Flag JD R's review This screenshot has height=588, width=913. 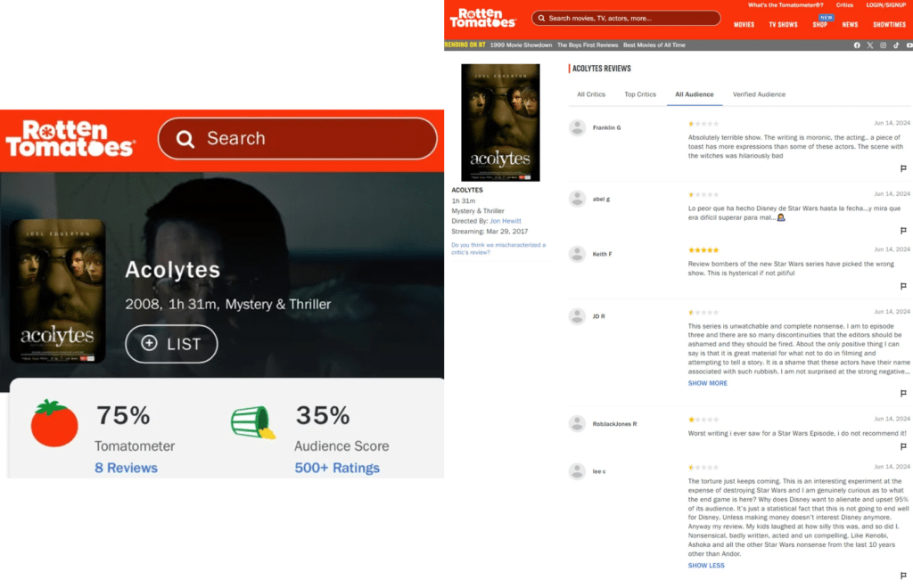pos(903,394)
